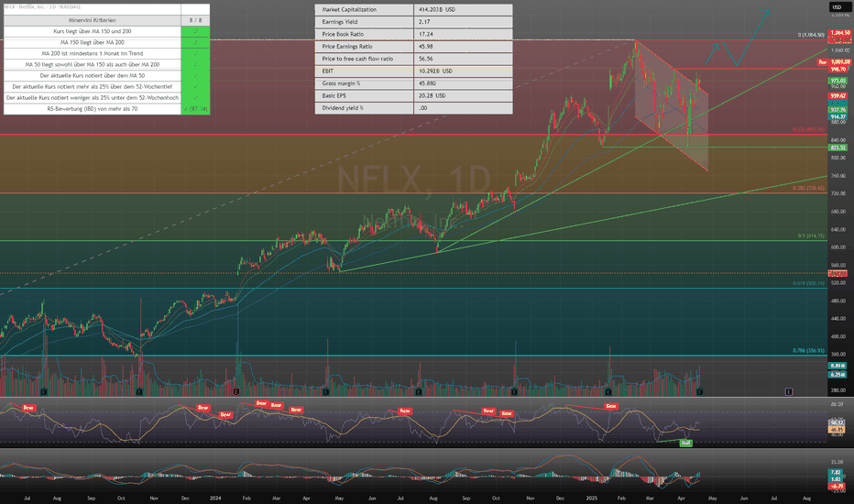Click the earnings marker at April 2025
This screenshot has height=504, width=854.
point(700,391)
